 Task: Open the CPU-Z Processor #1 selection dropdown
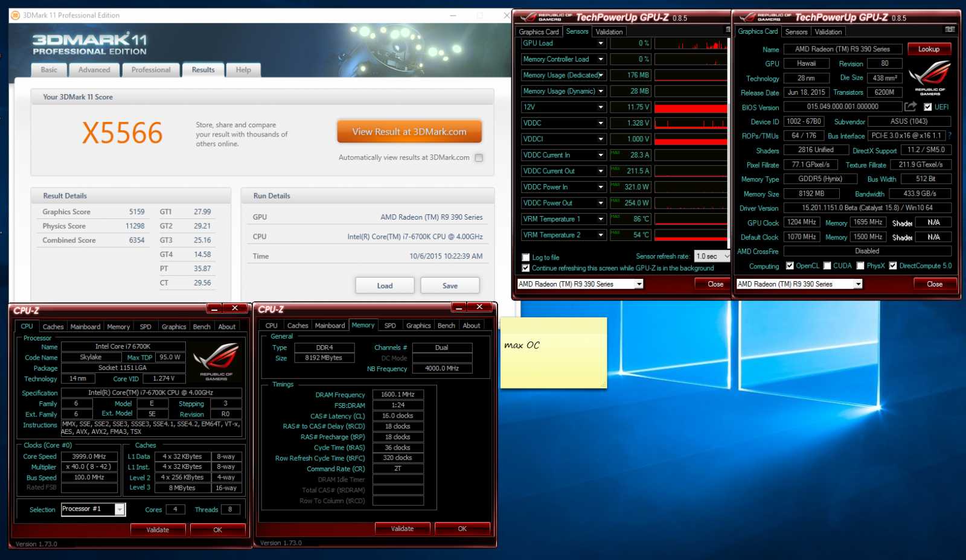[x=120, y=509]
